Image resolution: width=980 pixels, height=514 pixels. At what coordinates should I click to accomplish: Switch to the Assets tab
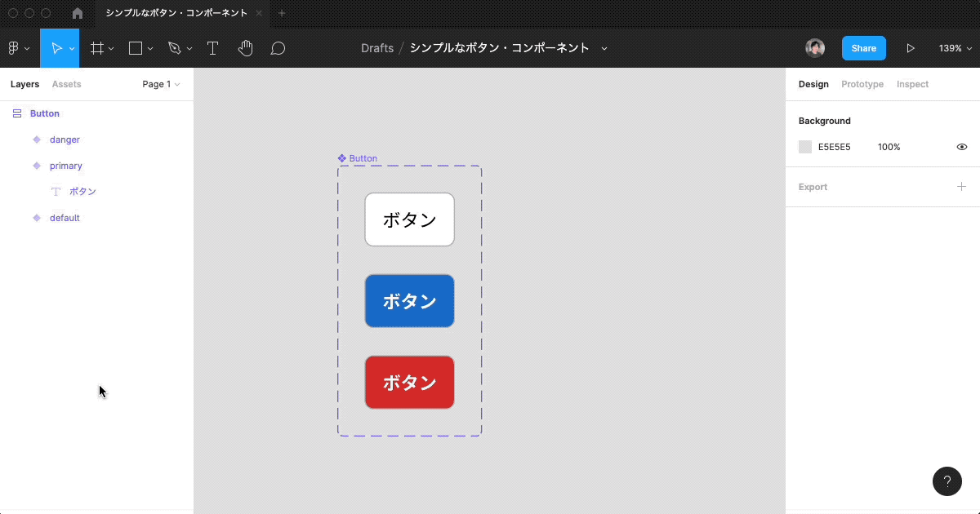[x=66, y=84]
